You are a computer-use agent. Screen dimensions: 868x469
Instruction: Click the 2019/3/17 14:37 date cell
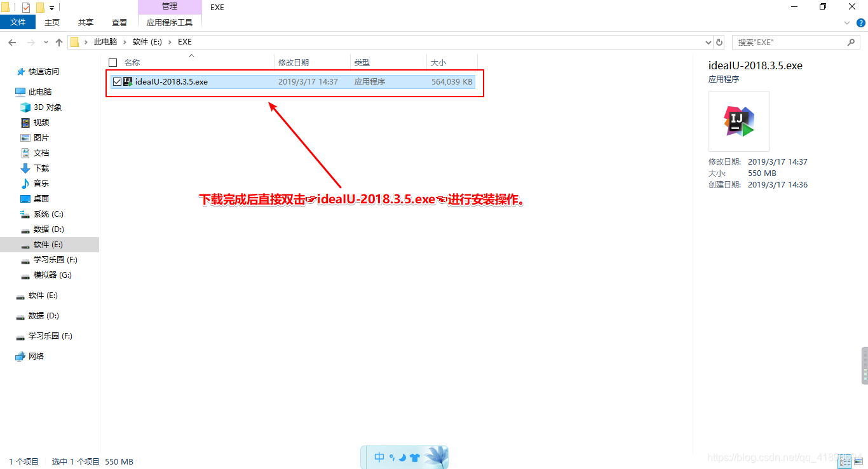point(308,81)
